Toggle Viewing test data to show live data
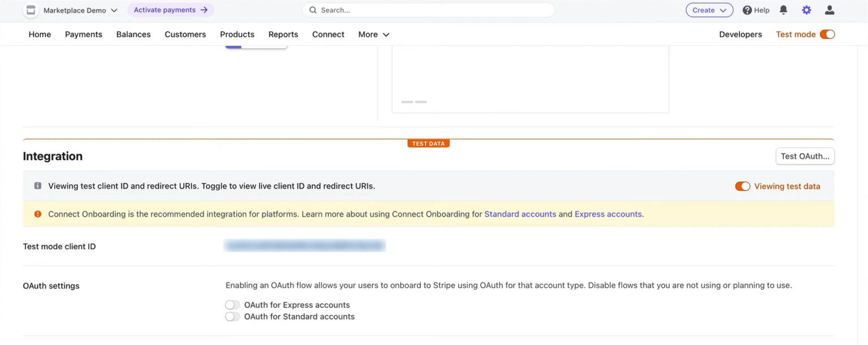The image size is (868, 345). [x=742, y=186]
